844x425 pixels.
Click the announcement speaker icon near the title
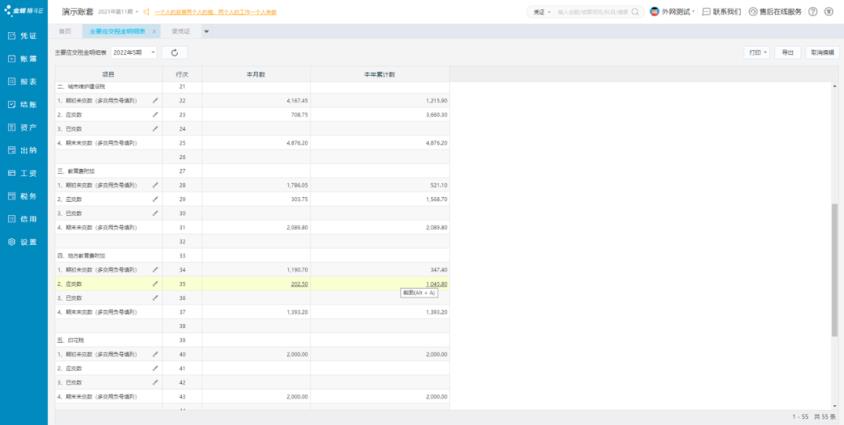pyautogui.click(x=146, y=11)
